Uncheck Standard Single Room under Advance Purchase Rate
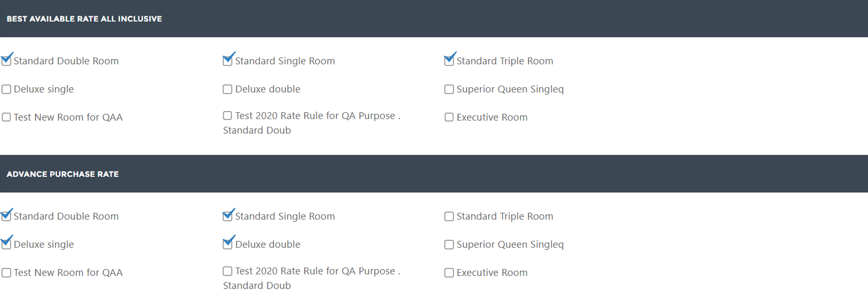Viewport: 868px width, 293px height. coord(227,216)
